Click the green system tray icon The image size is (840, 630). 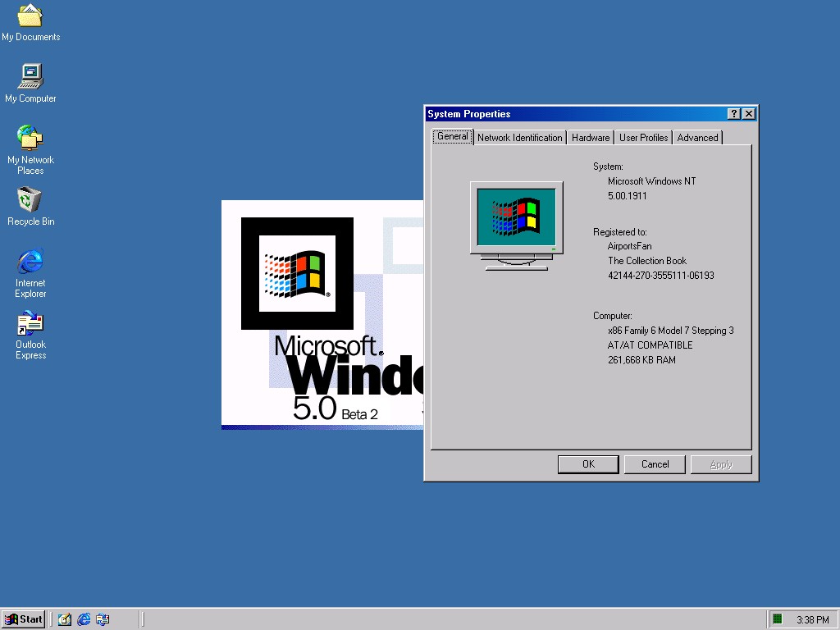pos(778,619)
